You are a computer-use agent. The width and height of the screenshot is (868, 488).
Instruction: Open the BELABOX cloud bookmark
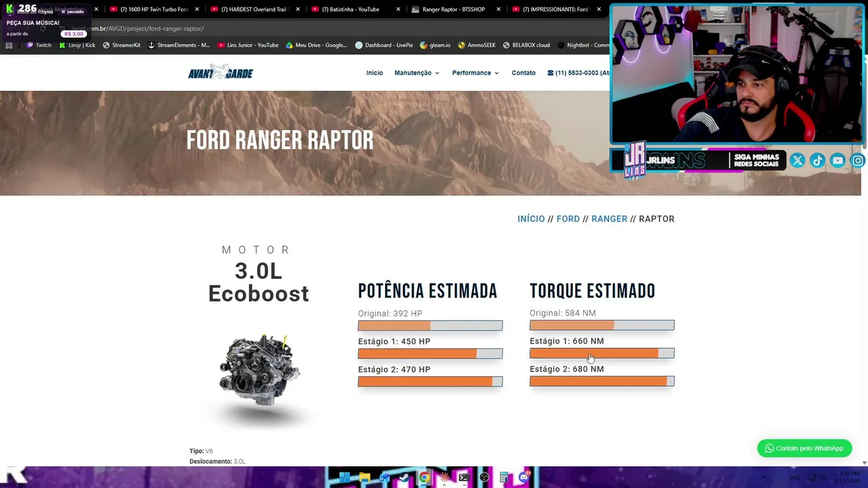coord(526,45)
